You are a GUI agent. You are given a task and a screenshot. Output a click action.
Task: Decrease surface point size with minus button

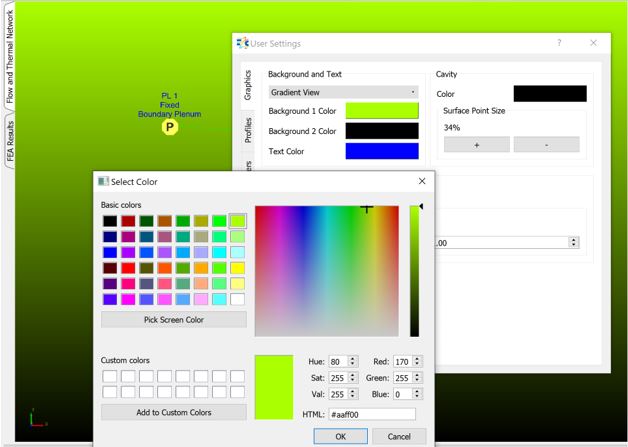tap(546, 144)
